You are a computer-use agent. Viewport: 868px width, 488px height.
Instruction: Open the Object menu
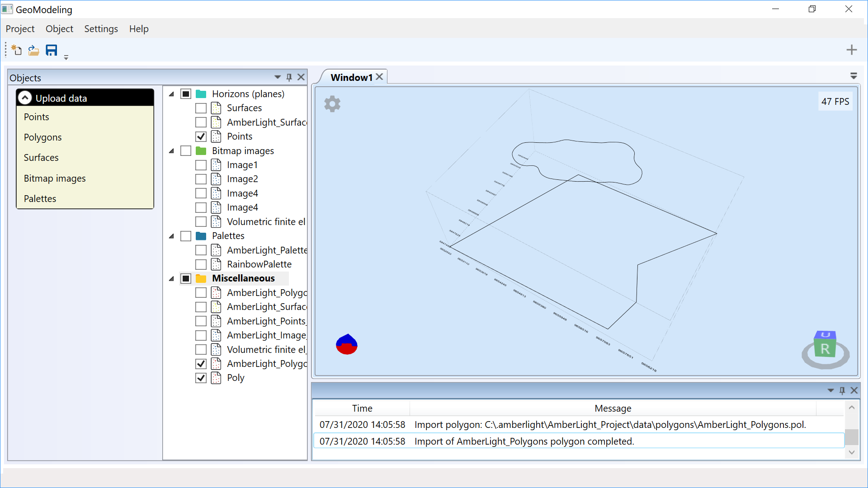(59, 29)
